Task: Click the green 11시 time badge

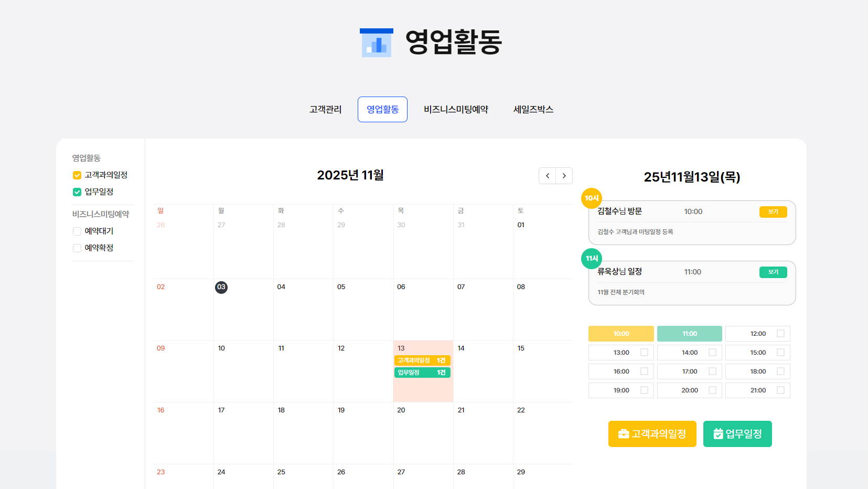Action: 592,259
